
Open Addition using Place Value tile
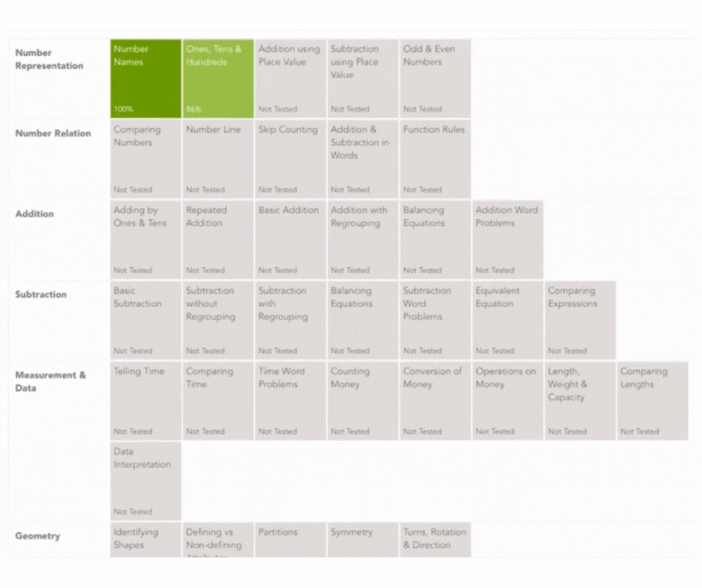[291, 78]
